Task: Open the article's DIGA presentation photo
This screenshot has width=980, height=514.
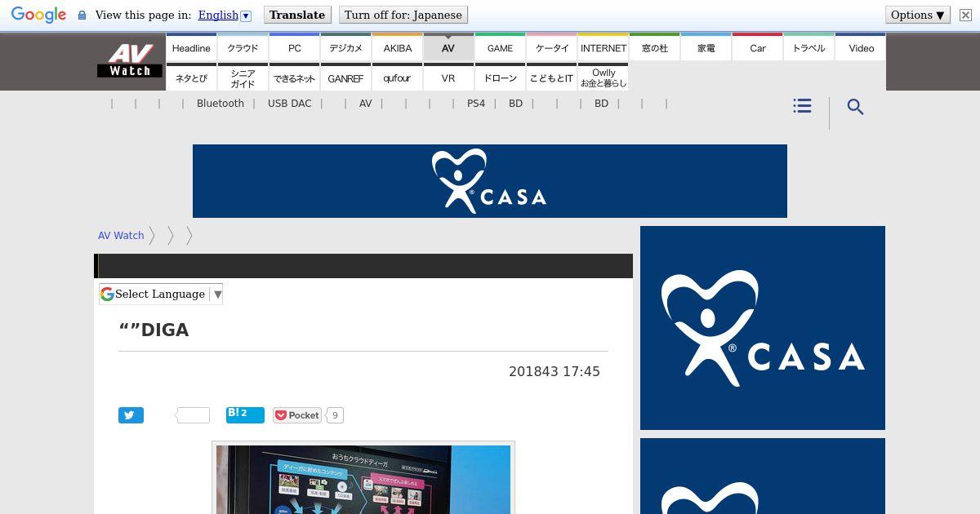Action: pos(363,480)
